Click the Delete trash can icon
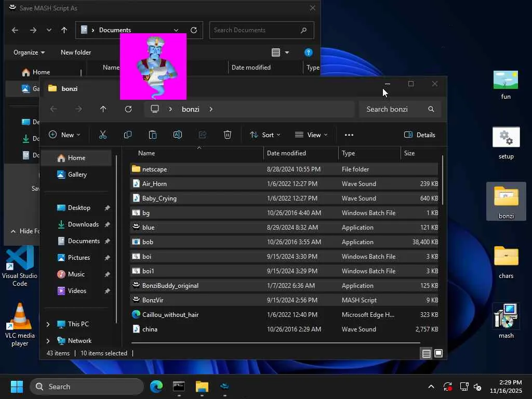This screenshot has width=532, height=399. pyautogui.click(x=228, y=135)
